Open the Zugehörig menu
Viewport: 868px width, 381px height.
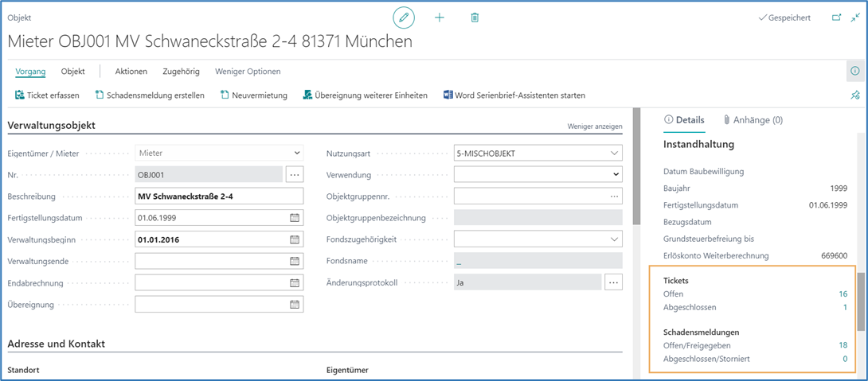point(181,72)
